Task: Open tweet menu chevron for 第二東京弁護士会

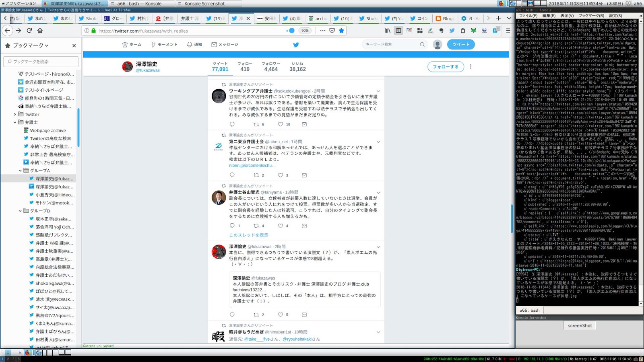Action: [x=378, y=142]
